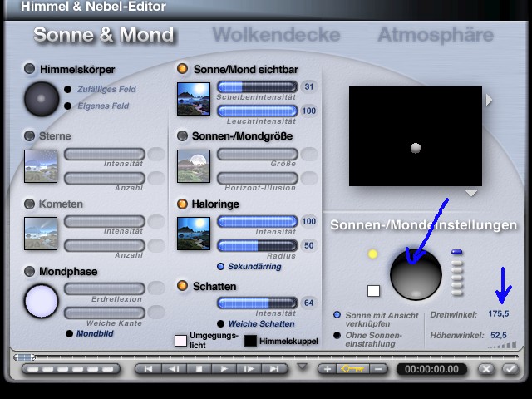Screen dimensions: 532x399
Task: Open the triangle menu below preview
Action: pyautogui.click(x=471, y=193)
